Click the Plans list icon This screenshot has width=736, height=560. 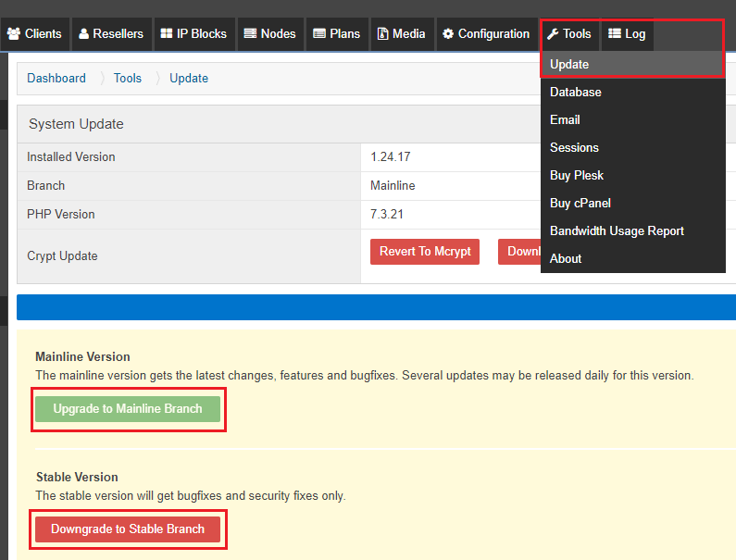tap(319, 34)
